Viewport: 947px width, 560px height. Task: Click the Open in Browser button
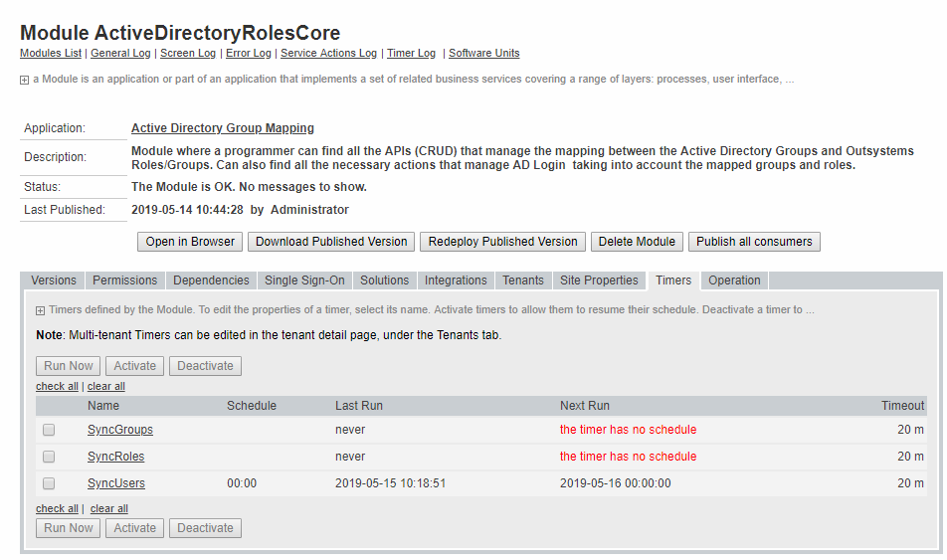point(190,242)
